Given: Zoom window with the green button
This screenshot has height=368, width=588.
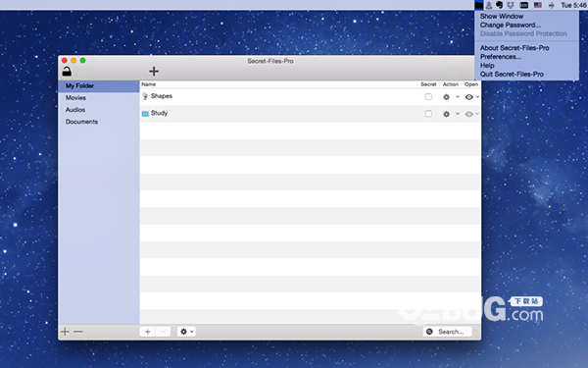Looking at the screenshot, I should point(83,61).
